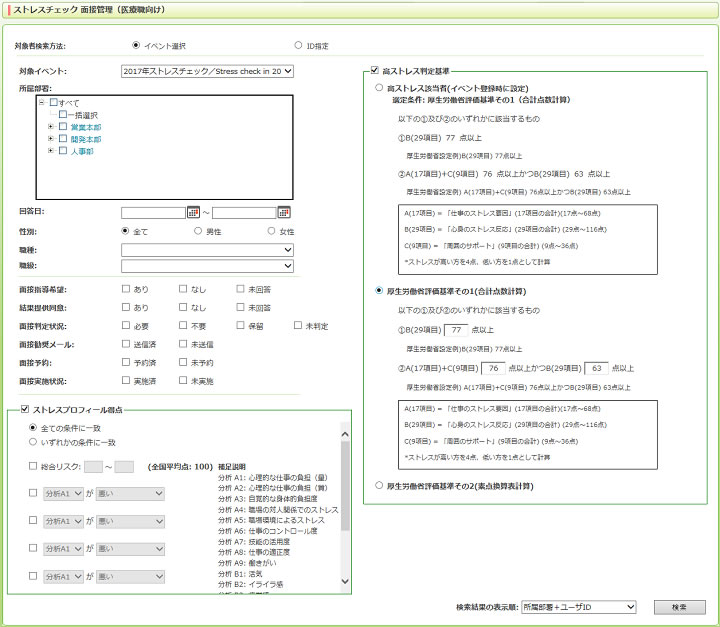Open the first 悪い condition dropdown
The image size is (720, 627).
(x=130, y=494)
